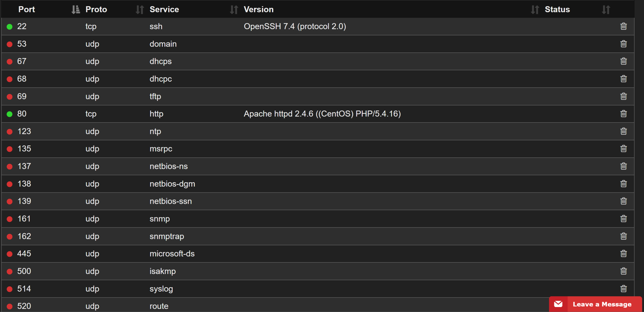Image resolution: width=644 pixels, height=312 pixels.
Task: Click trash icon for port 53 domain
Action: (x=624, y=44)
